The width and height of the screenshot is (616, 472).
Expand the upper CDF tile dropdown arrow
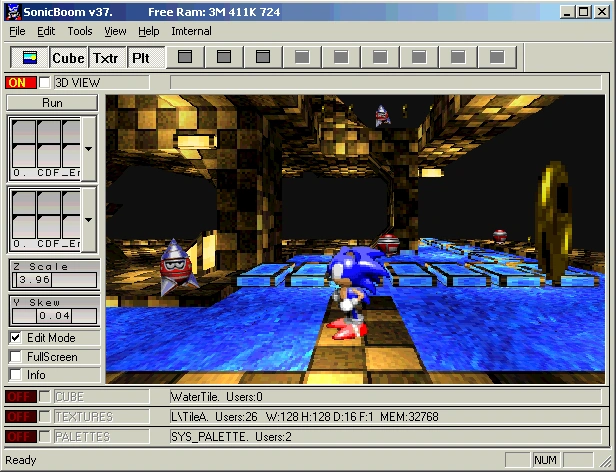coord(89,149)
